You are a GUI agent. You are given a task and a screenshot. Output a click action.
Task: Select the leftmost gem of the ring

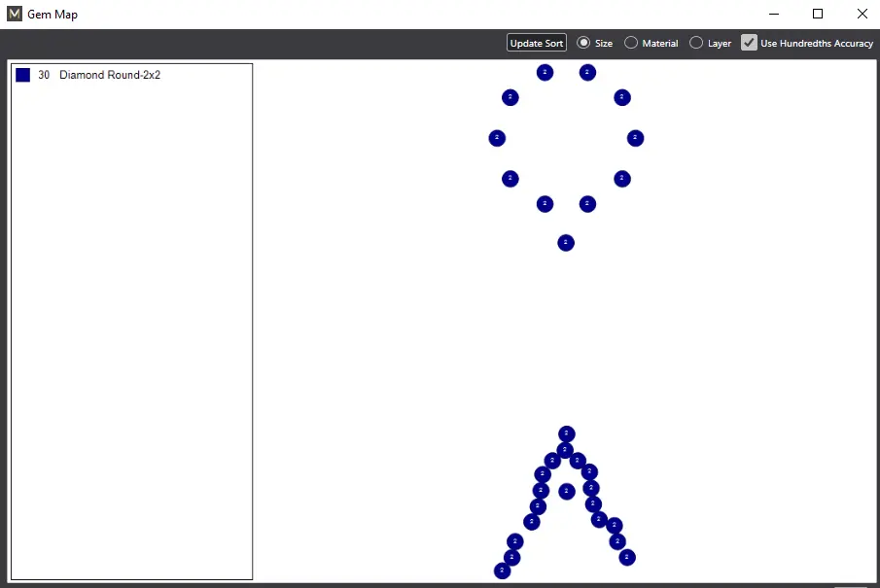click(497, 138)
